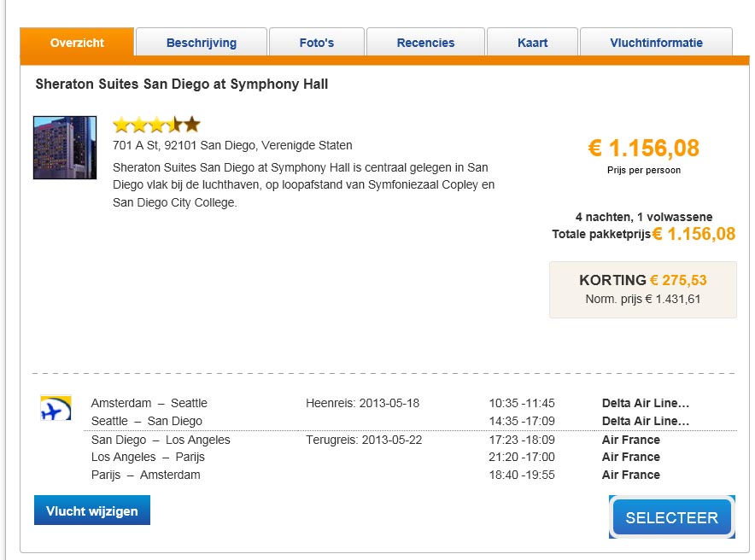
Task: Click the KORTING discount box
Action: pyautogui.click(x=642, y=289)
